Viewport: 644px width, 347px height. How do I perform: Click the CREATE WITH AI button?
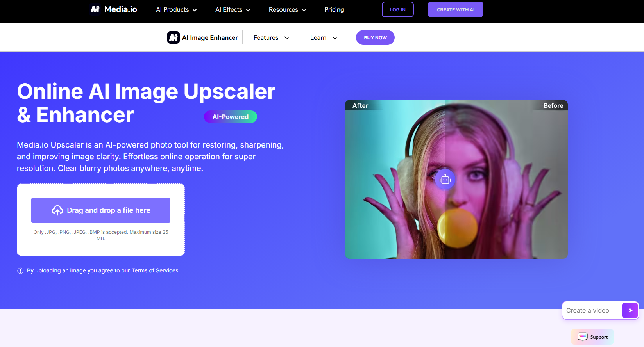[x=456, y=9]
